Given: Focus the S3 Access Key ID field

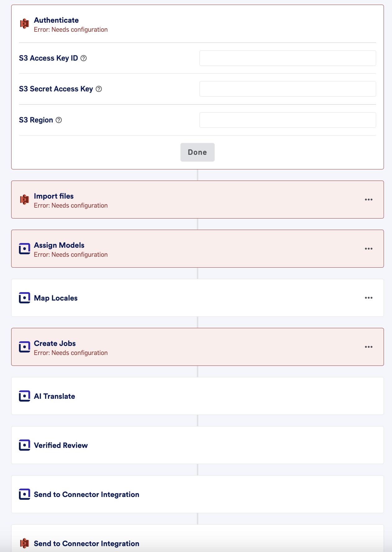Looking at the screenshot, I should pyautogui.click(x=288, y=58).
